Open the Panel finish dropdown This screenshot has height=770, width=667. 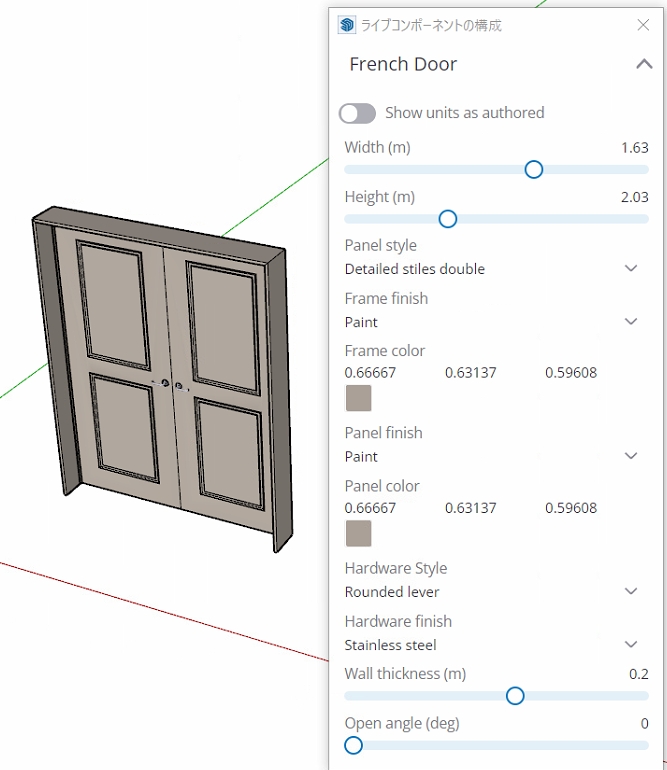coord(630,456)
